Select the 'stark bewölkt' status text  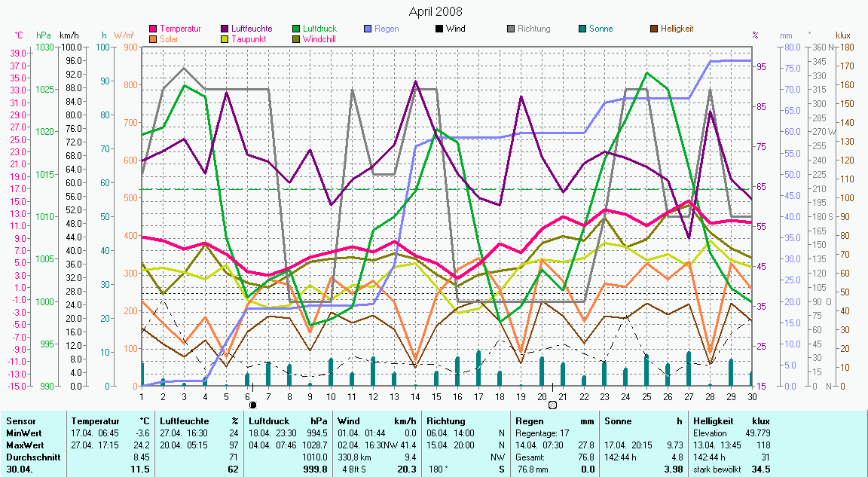tap(716, 469)
